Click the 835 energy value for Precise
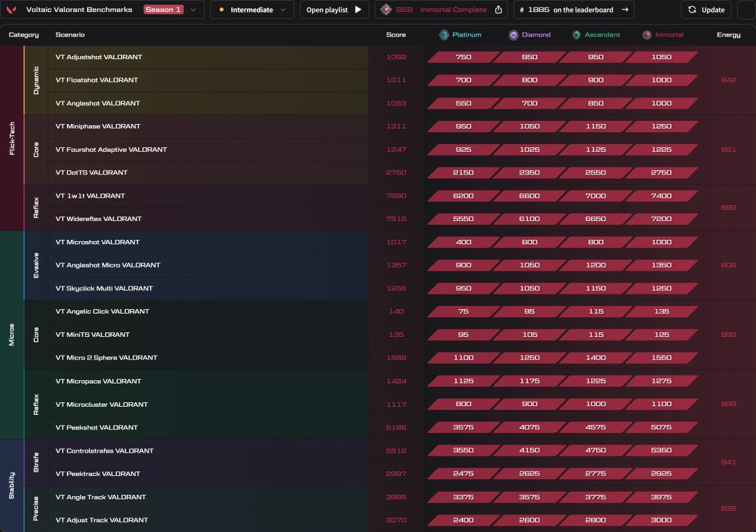756x532 pixels. (728, 509)
